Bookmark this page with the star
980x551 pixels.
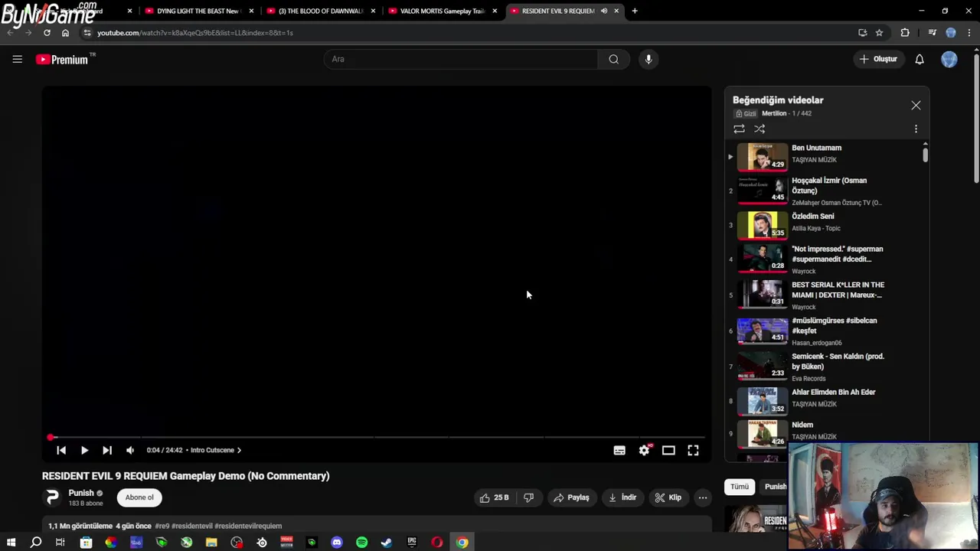pos(879,33)
